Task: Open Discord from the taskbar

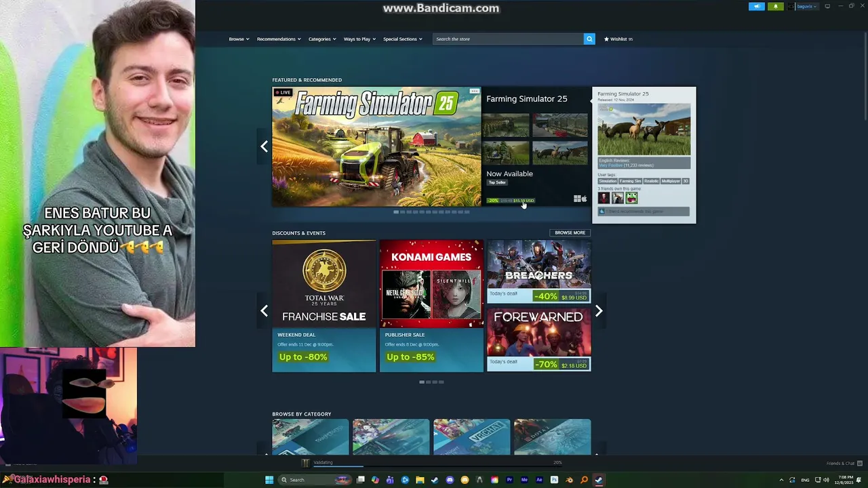Action: click(450, 480)
